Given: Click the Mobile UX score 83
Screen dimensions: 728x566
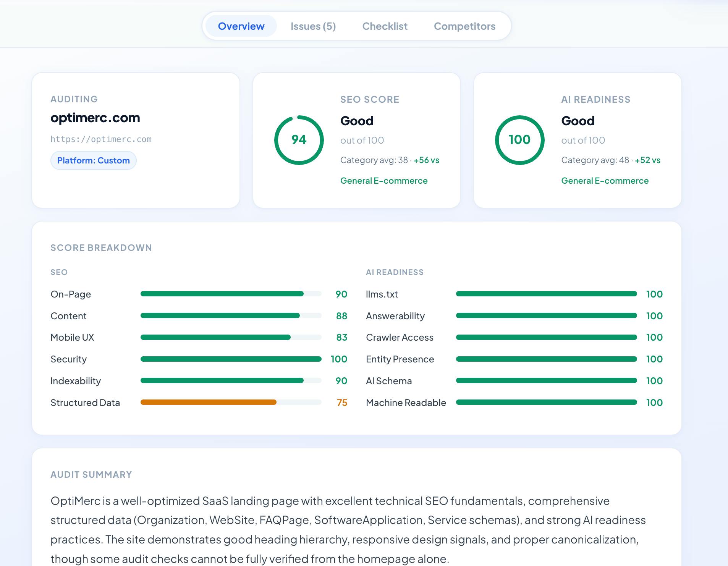Looking at the screenshot, I should point(342,337).
